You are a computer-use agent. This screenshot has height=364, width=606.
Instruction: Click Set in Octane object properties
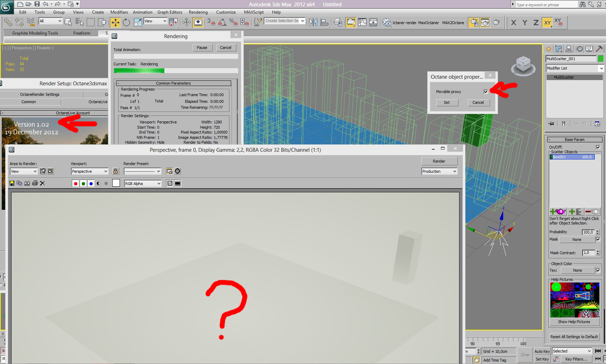[447, 102]
